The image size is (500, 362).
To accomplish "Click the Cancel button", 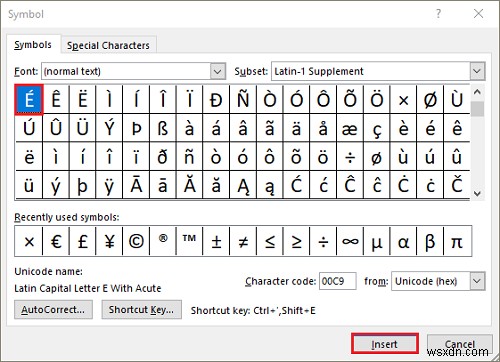I will 460,344.
